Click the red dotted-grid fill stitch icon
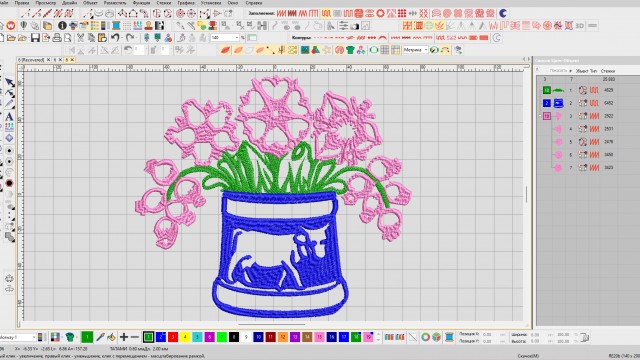The image size is (640, 360). click(x=402, y=13)
